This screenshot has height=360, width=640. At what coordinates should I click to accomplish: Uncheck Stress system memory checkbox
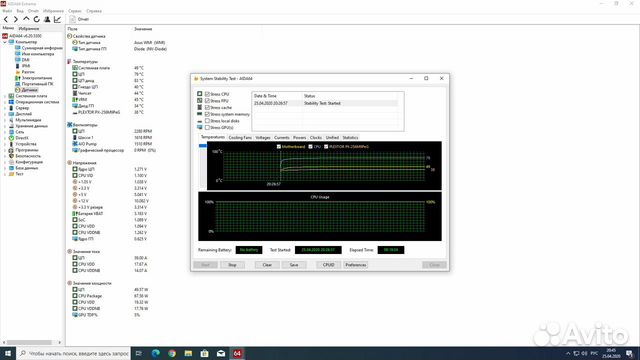[207, 114]
